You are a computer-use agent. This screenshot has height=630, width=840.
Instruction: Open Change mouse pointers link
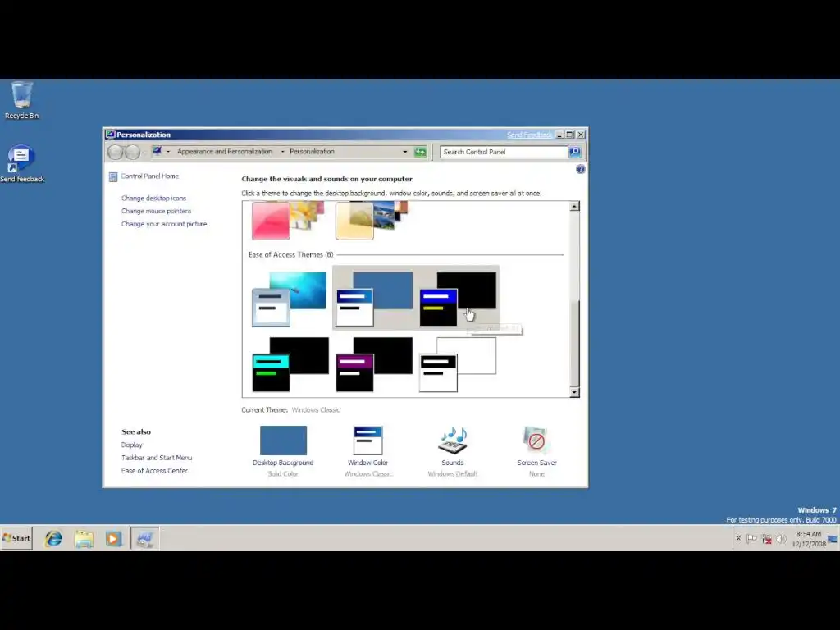pyautogui.click(x=156, y=211)
